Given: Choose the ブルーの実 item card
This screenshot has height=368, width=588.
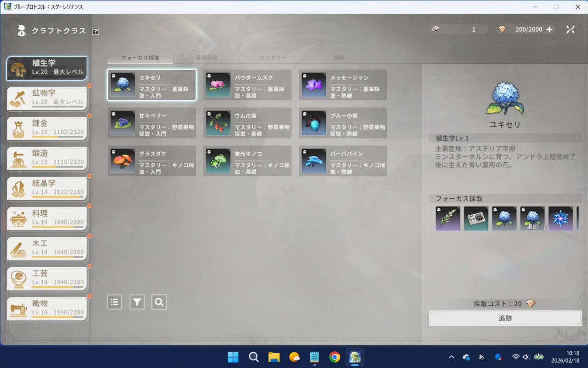Looking at the screenshot, I should click(x=343, y=123).
